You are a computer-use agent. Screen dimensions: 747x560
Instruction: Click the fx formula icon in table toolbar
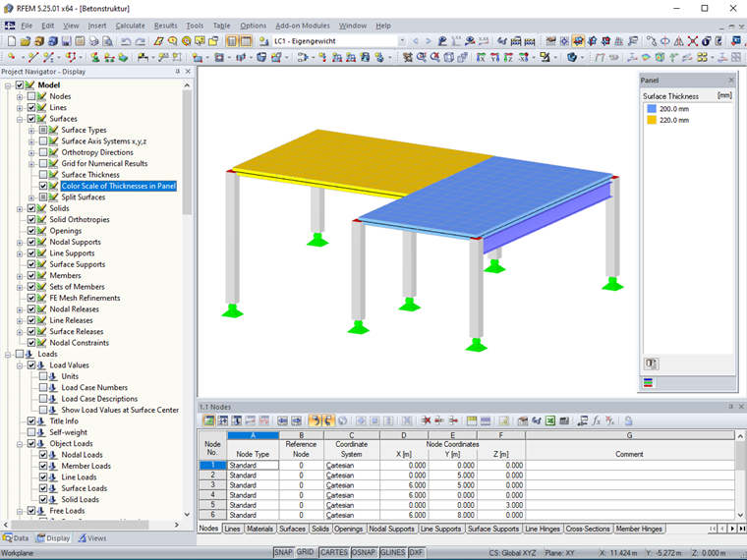point(596,420)
